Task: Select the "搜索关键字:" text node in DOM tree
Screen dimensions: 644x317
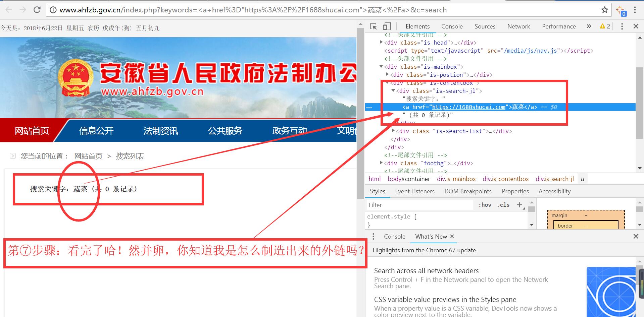Action: (424, 99)
